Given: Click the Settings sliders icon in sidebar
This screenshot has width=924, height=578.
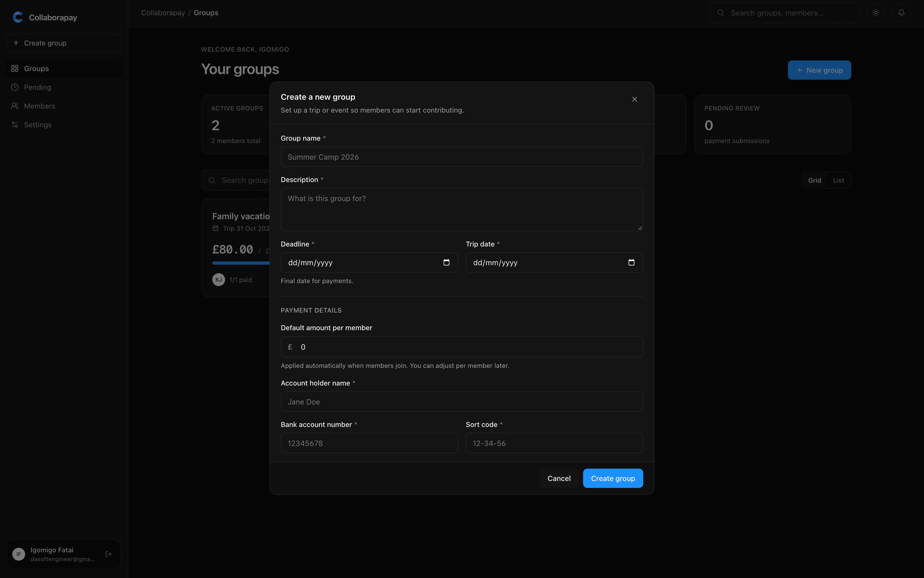Looking at the screenshot, I should click(x=14, y=125).
